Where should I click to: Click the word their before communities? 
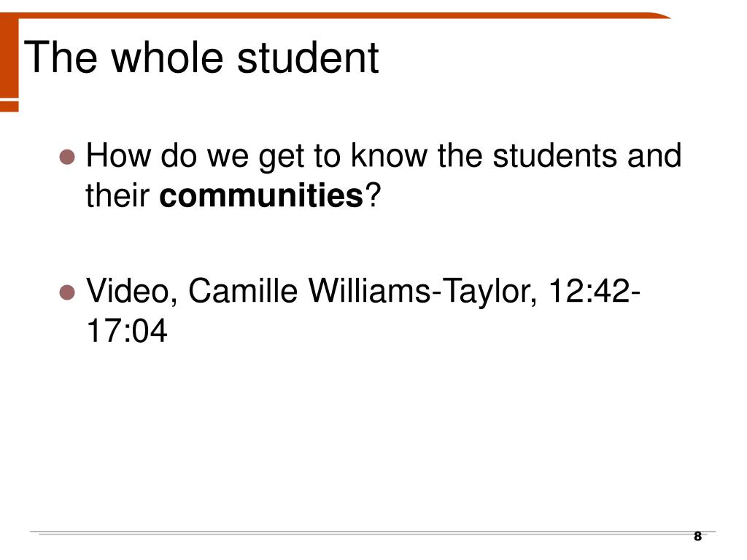117,195
